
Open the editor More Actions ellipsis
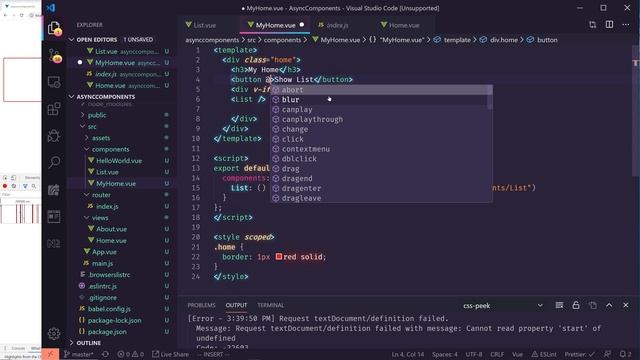pyautogui.click(x=626, y=25)
